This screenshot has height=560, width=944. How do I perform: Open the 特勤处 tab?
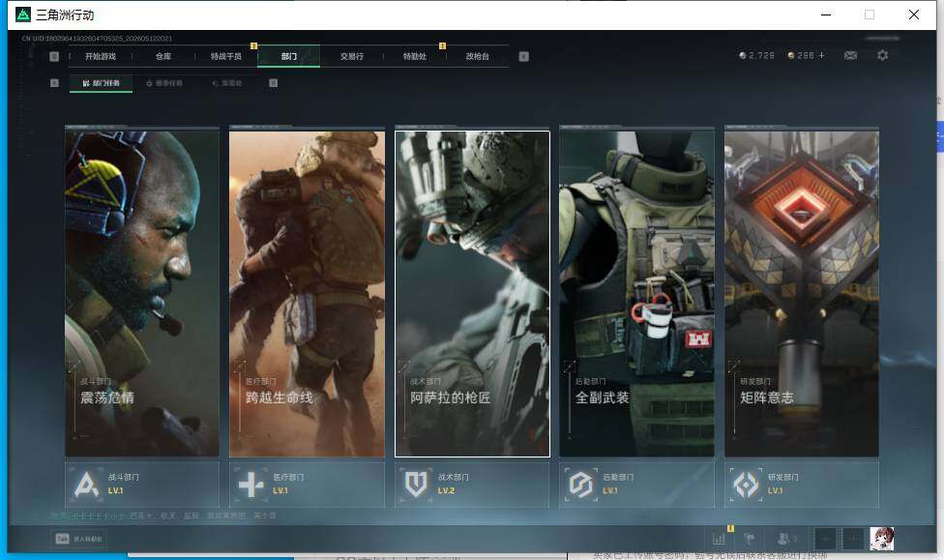[414, 56]
